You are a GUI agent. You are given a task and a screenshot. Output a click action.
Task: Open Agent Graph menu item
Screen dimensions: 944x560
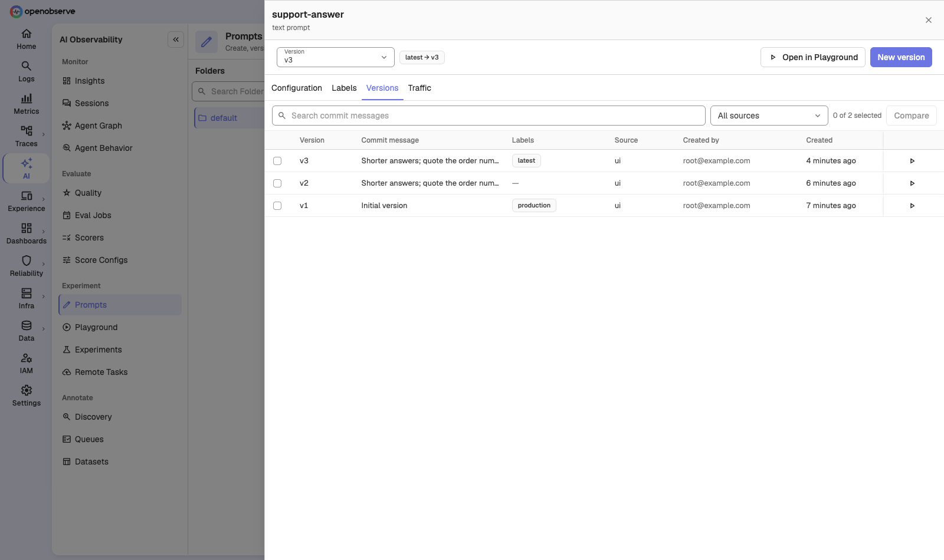(x=120, y=126)
